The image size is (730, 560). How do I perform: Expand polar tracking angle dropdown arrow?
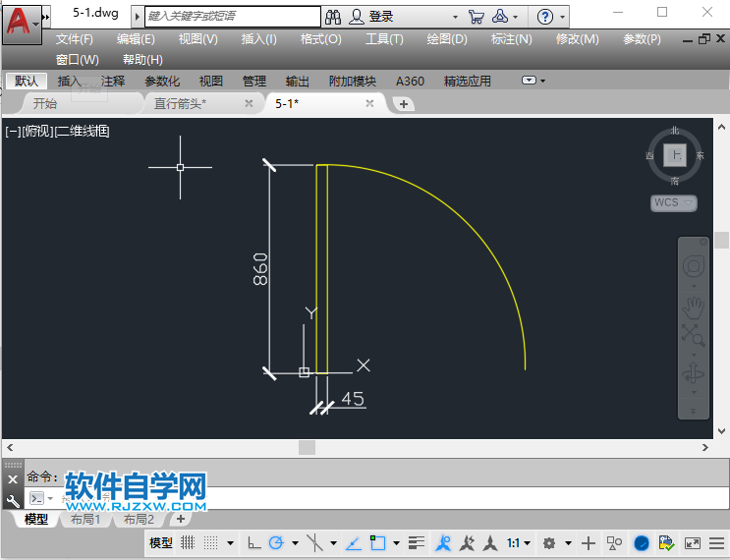point(295,543)
